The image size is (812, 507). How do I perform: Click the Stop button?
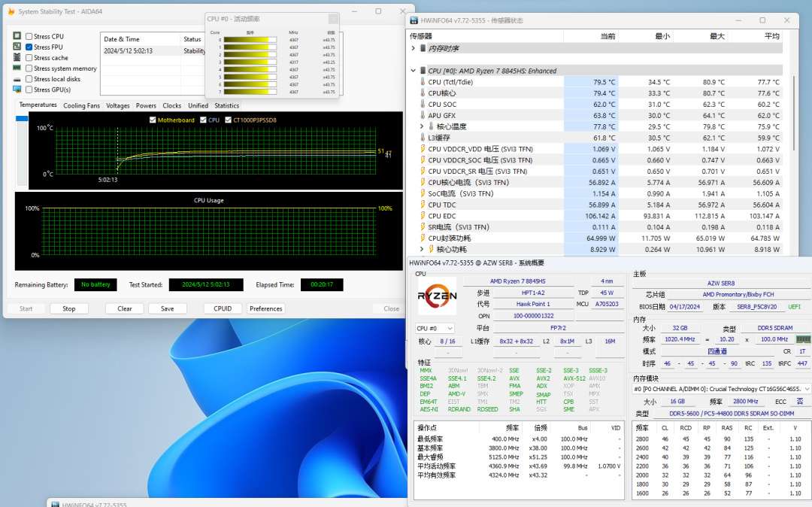click(69, 308)
